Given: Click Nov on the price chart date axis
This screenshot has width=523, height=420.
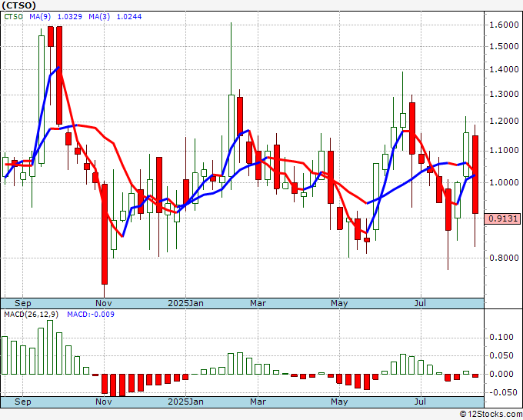Looking at the screenshot, I should [x=103, y=303].
